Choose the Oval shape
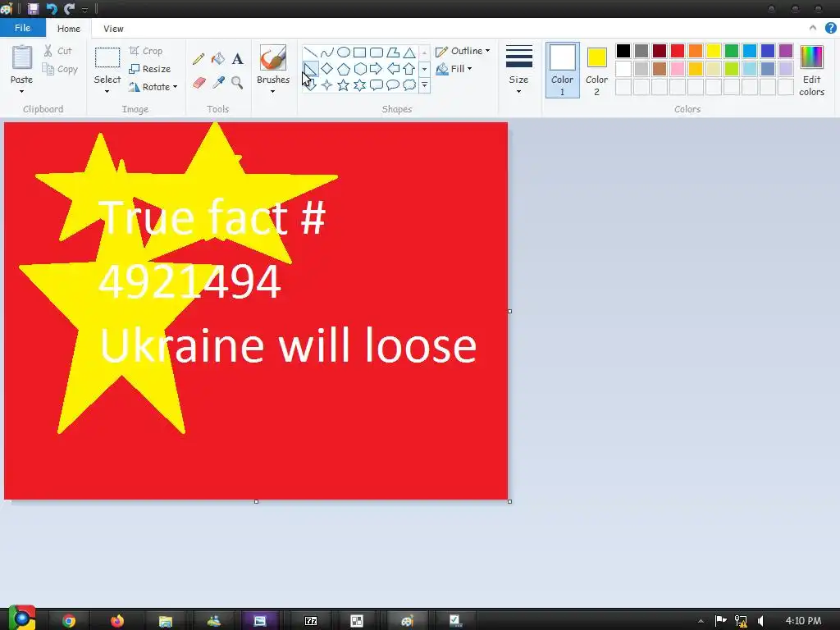 point(344,52)
